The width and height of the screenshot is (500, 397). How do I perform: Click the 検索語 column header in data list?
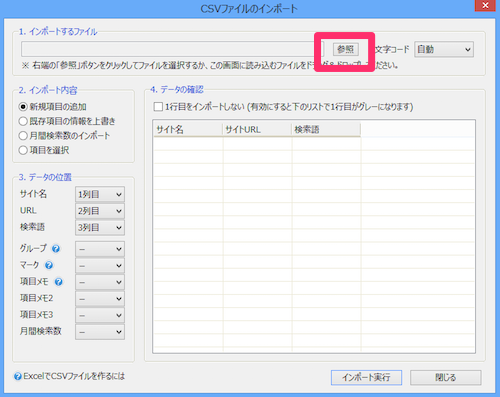pyautogui.click(x=326, y=129)
